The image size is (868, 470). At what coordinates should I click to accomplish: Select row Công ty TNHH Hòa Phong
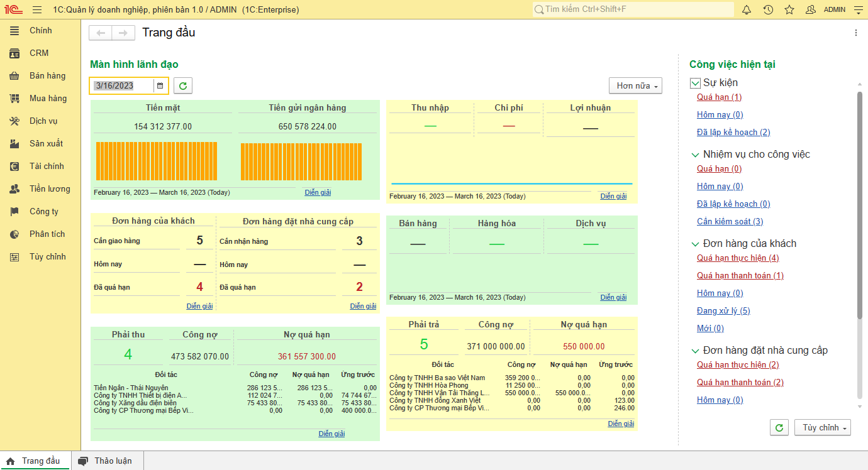point(512,385)
